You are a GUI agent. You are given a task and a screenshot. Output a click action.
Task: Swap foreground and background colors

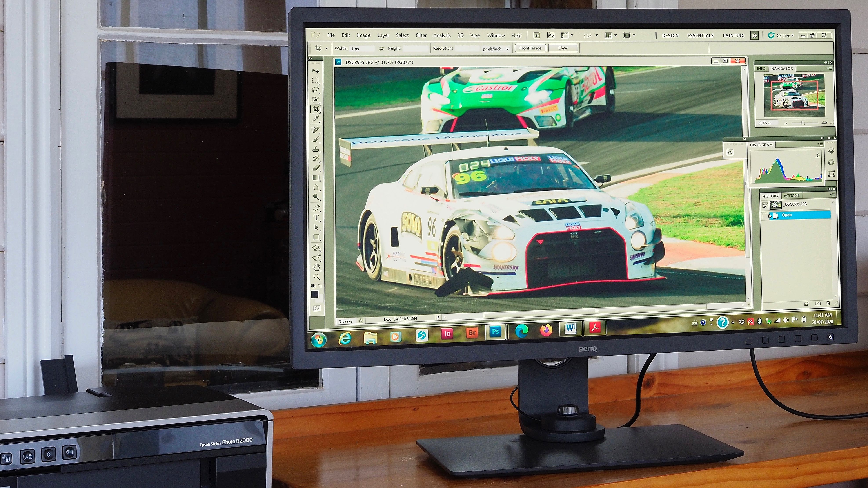[x=320, y=286]
